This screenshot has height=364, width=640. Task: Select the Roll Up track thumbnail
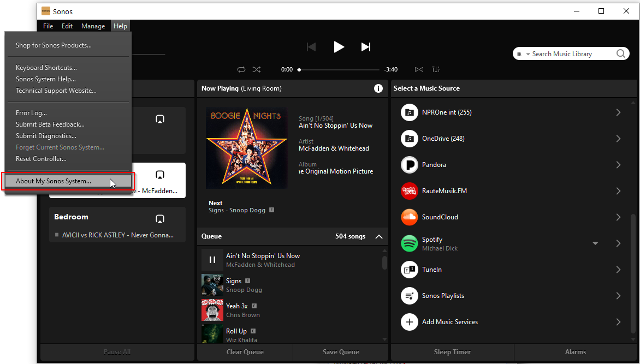(x=212, y=334)
